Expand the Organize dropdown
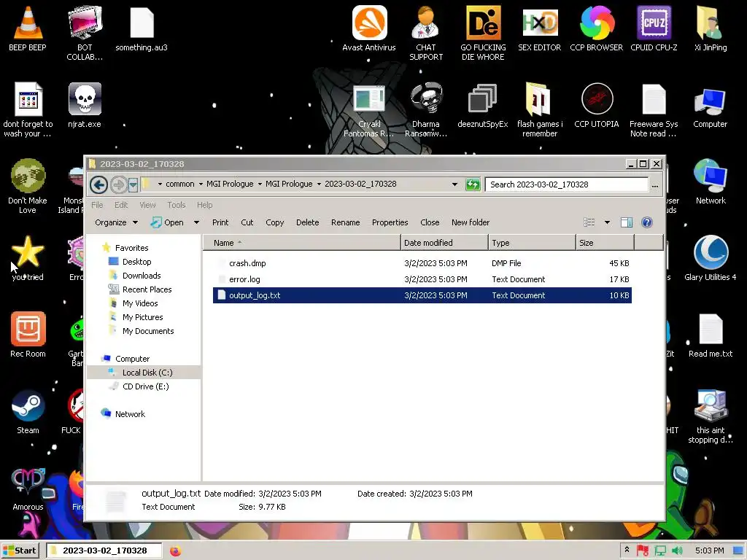This screenshot has width=747, height=560. (116, 222)
